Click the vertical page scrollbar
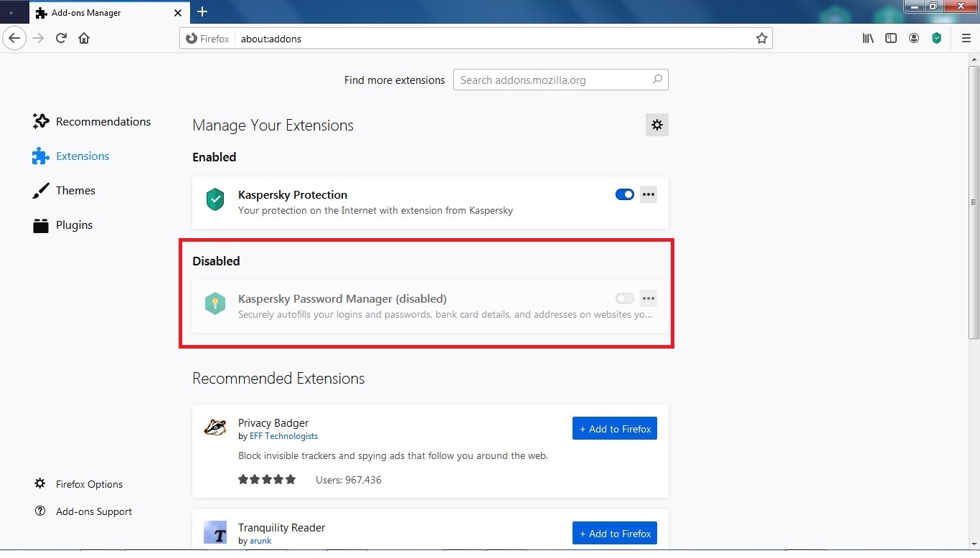This screenshot has height=558, width=980. (x=974, y=201)
